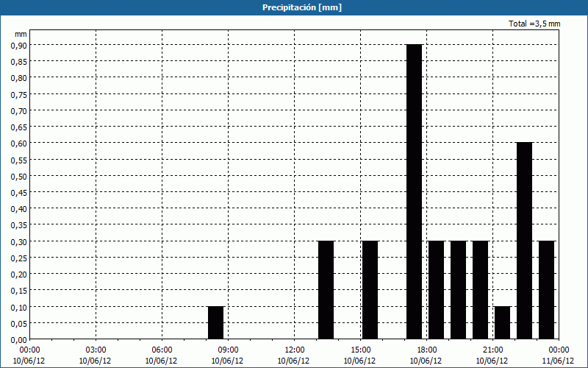Click the first 0,30 bar right after 18:00
Viewport: 588px width, 368px height.
(437, 290)
